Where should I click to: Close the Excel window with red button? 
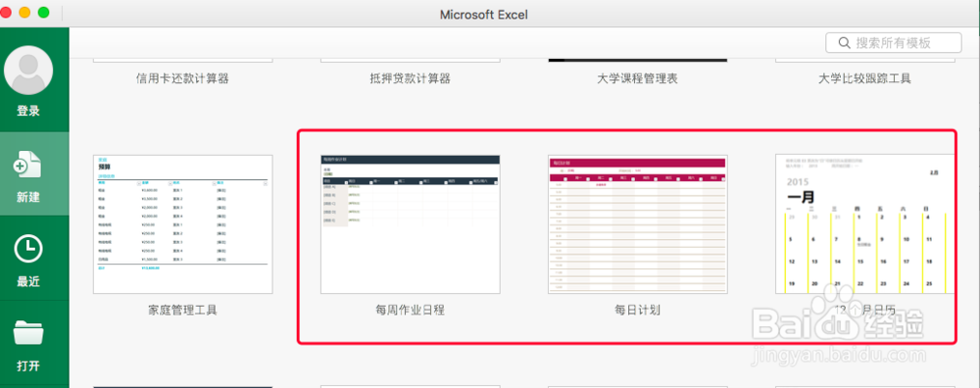(5, 13)
